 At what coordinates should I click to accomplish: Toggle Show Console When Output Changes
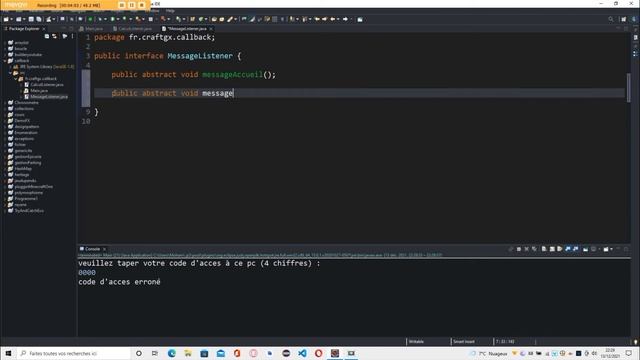[x=568, y=249]
